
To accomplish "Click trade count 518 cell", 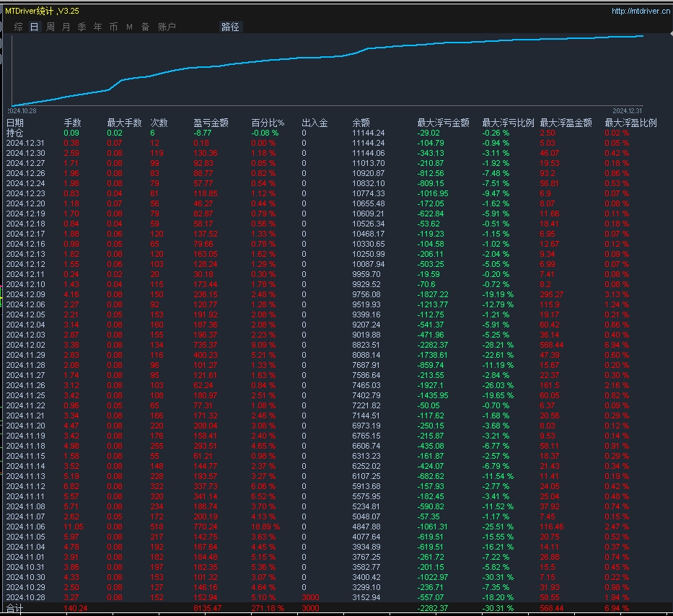I will point(157,527).
